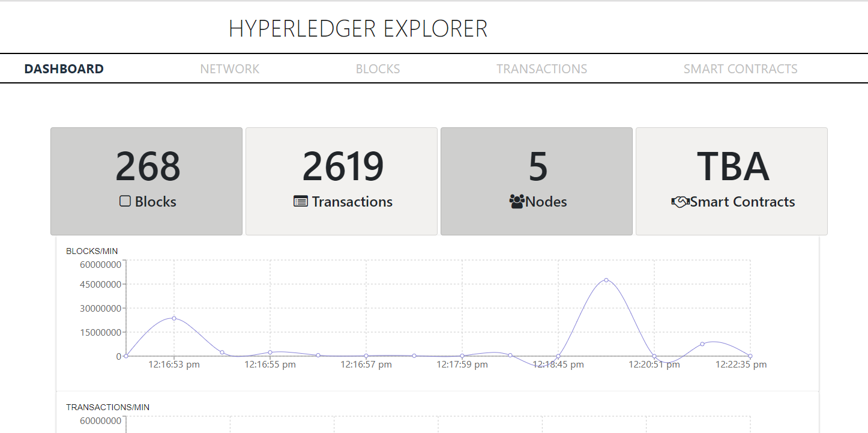Click the 12:17:59 pm axis label

point(462,365)
